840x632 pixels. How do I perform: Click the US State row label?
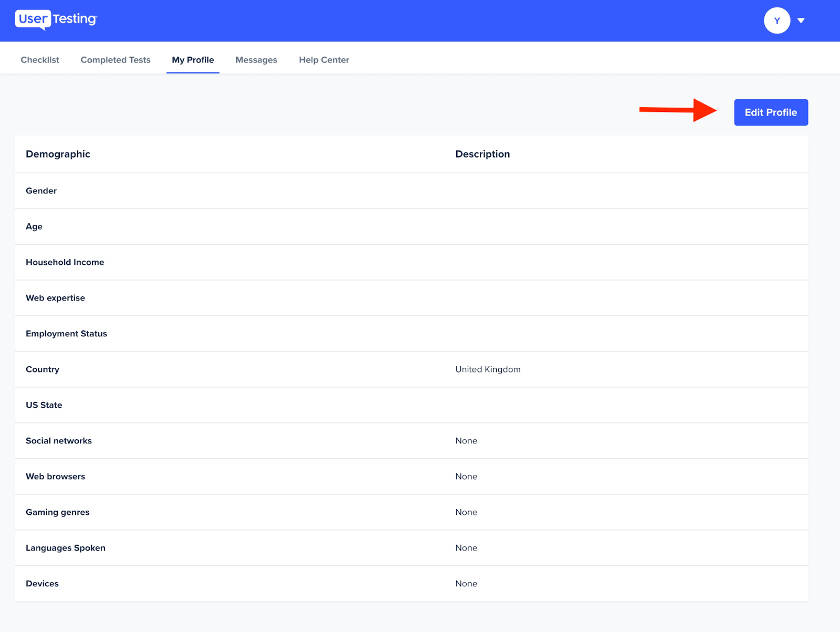44,405
